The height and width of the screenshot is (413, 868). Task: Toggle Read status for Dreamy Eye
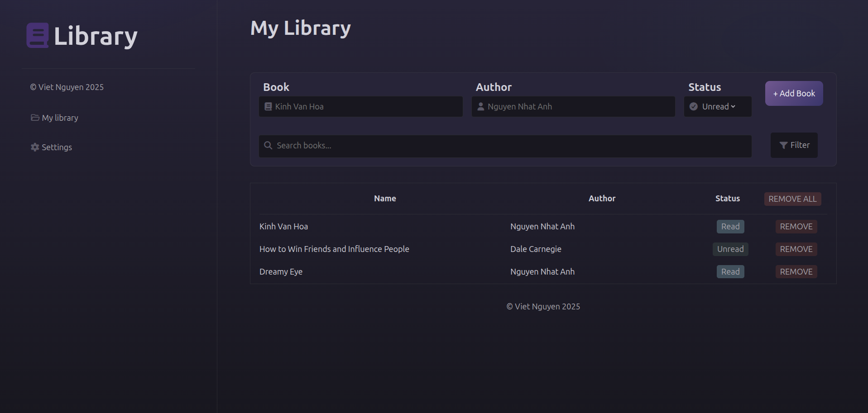[730, 272]
